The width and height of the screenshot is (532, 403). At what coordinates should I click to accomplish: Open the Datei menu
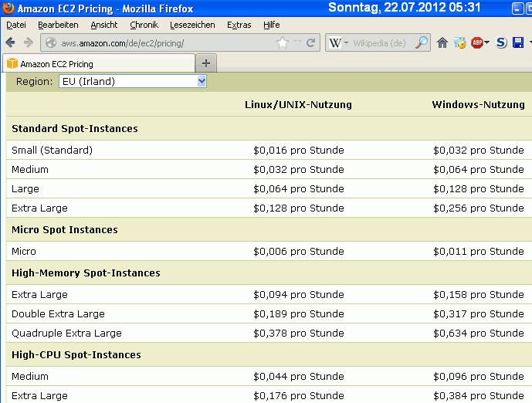pos(16,25)
